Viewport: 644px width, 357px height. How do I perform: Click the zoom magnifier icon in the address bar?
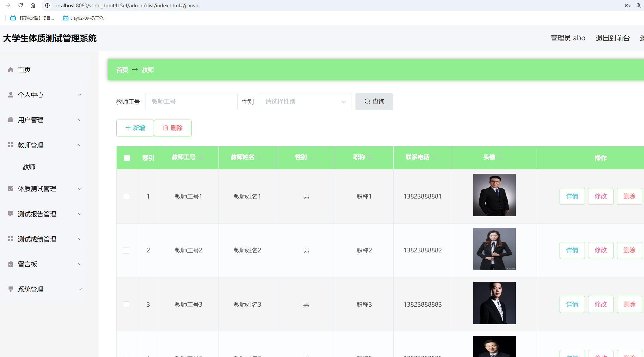pos(639,5)
